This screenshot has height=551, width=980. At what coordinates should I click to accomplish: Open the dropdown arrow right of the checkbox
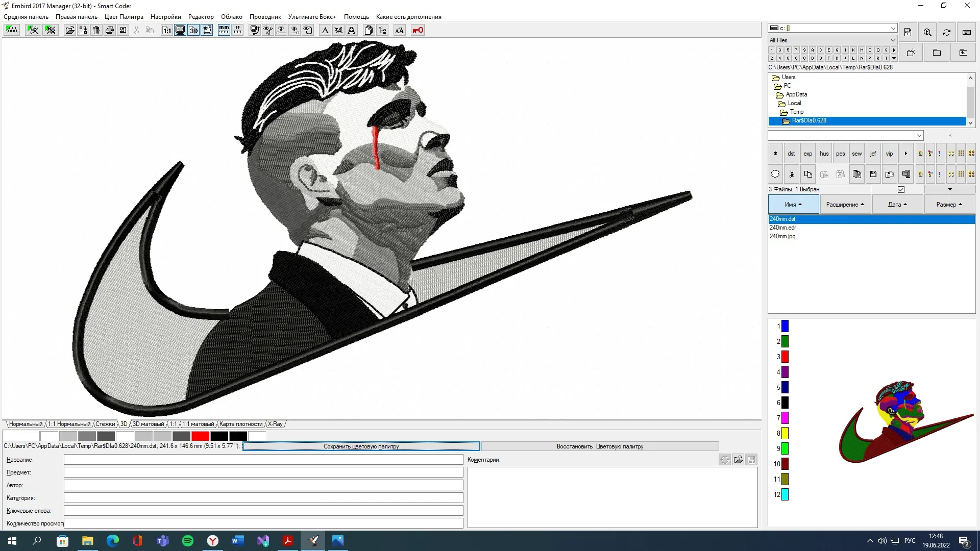pyautogui.click(x=950, y=189)
